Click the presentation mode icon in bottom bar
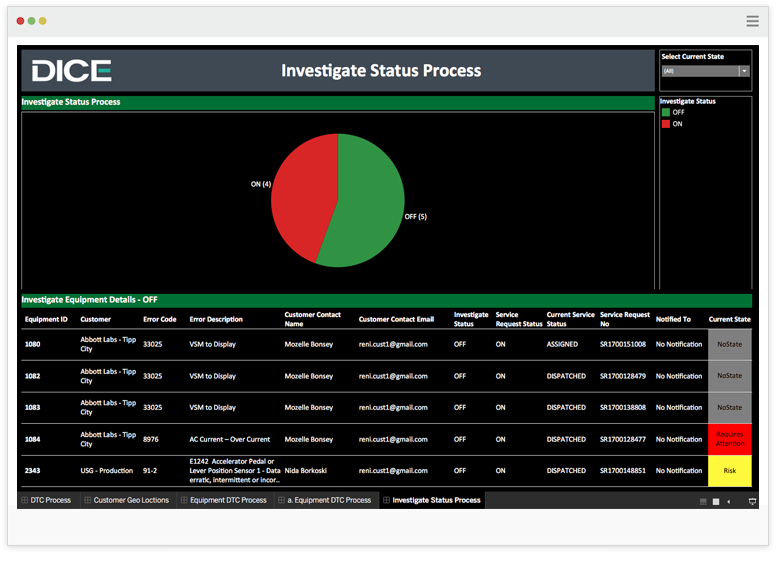This screenshot has width=776, height=561. click(752, 501)
